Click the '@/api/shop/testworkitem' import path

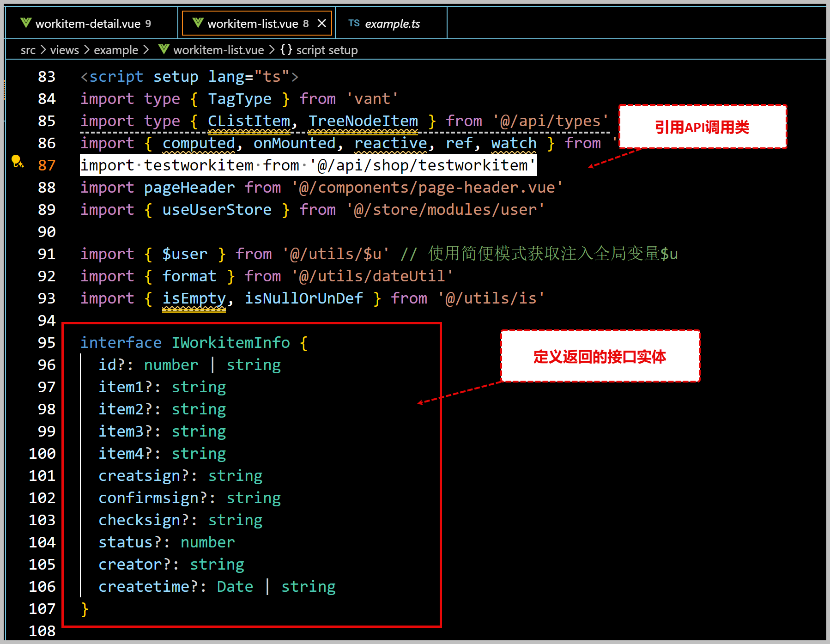tap(423, 165)
